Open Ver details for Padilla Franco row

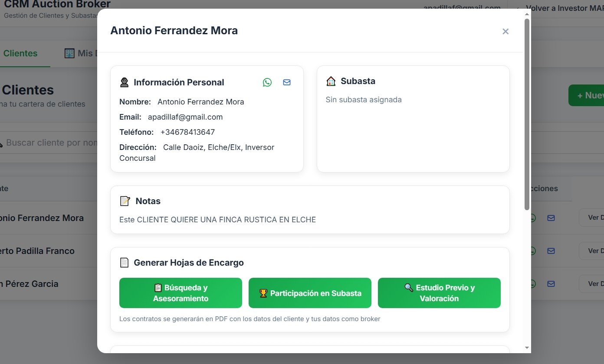(x=592, y=251)
